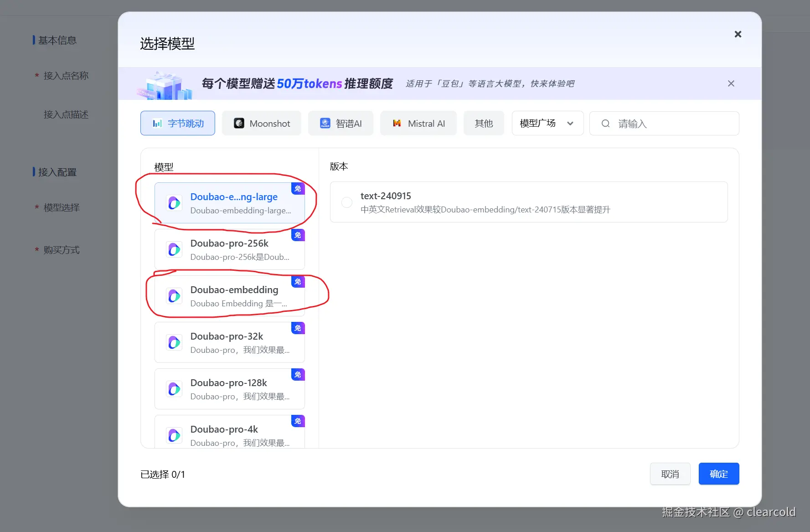Click the Moonshot logo icon
The width and height of the screenshot is (810, 532).
pyautogui.click(x=239, y=124)
